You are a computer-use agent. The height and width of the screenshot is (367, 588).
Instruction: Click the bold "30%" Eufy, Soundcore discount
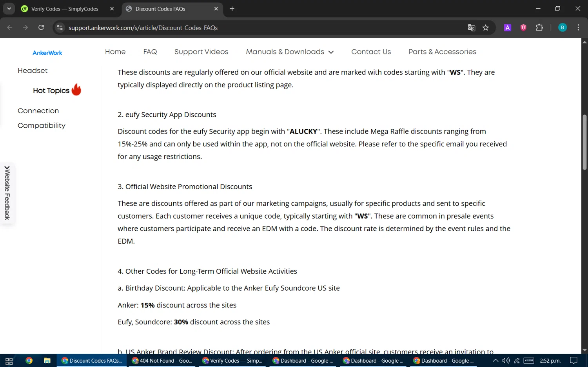(x=181, y=322)
